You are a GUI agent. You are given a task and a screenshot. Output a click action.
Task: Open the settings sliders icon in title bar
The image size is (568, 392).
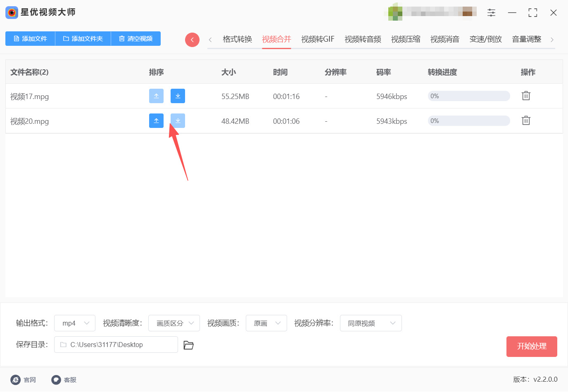tap(491, 13)
